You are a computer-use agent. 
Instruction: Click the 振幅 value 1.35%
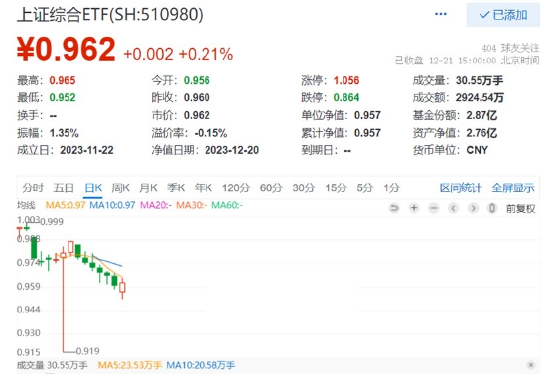[x=64, y=133]
